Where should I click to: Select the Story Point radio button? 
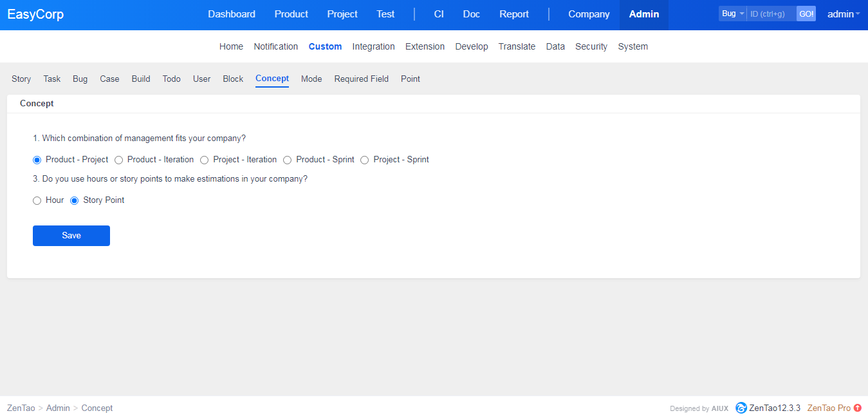75,200
